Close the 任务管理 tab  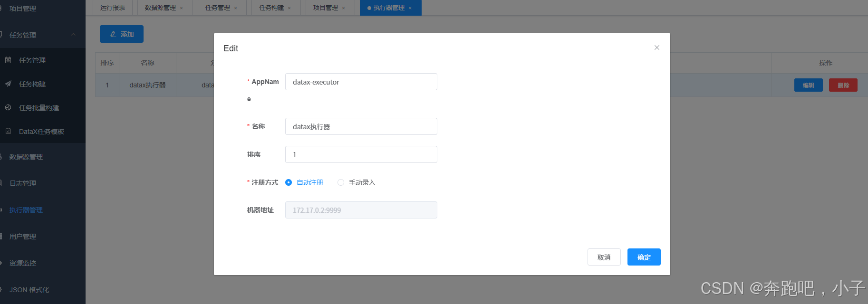[x=235, y=8]
